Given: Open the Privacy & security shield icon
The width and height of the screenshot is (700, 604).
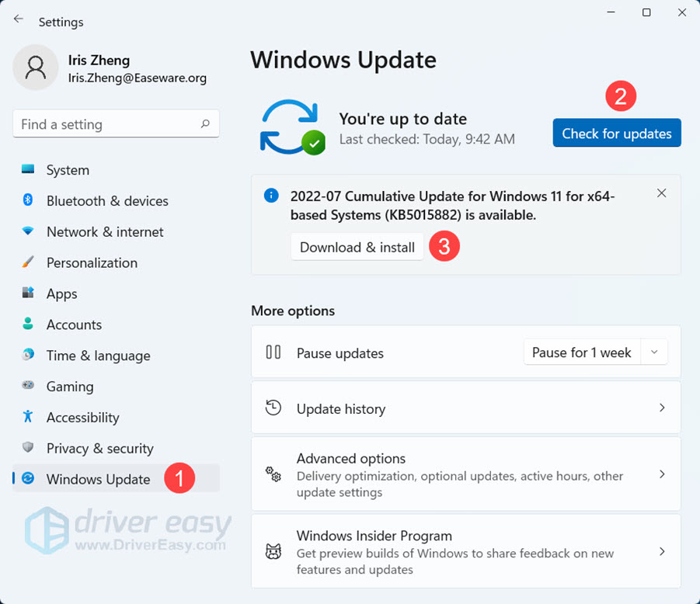Looking at the screenshot, I should (26, 448).
